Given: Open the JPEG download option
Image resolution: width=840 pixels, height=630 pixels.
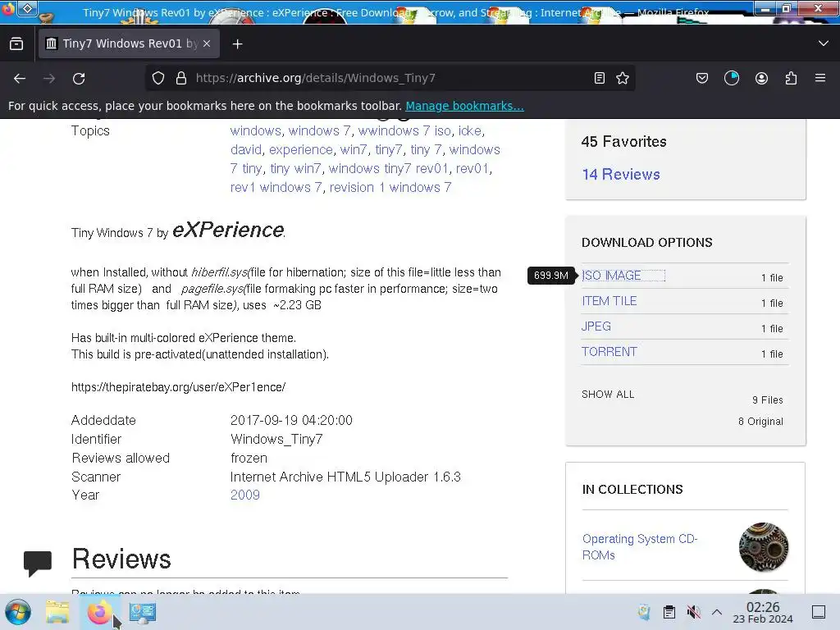Looking at the screenshot, I should point(596,326).
